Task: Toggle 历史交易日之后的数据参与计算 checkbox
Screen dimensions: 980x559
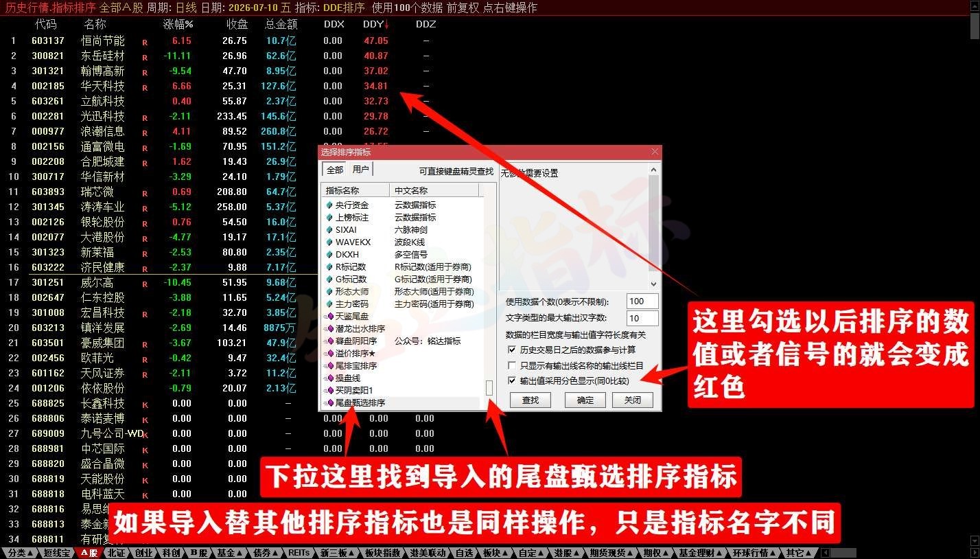Action: [511, 350]
